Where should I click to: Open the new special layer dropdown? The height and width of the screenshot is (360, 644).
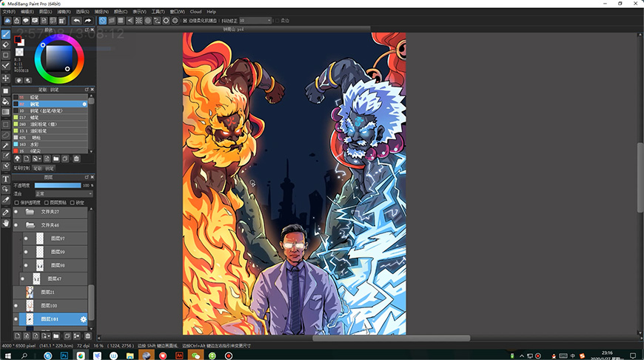[x=46, y=336]
